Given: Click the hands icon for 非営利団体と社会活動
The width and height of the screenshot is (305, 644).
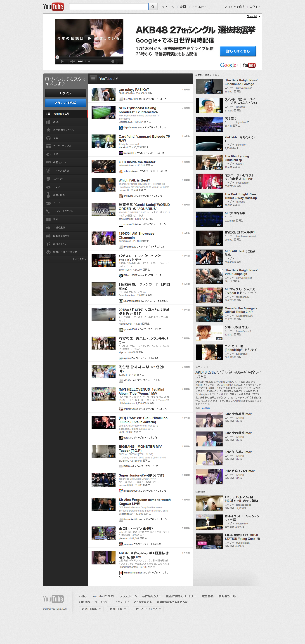Looking at the screenshot, I should click(x=48, y=252).
